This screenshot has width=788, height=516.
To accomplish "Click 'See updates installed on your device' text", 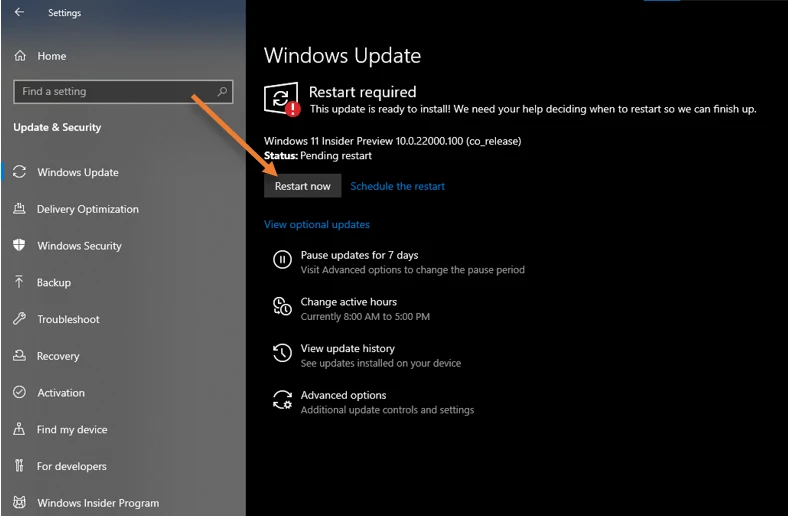I will click(x=381, y=363).
